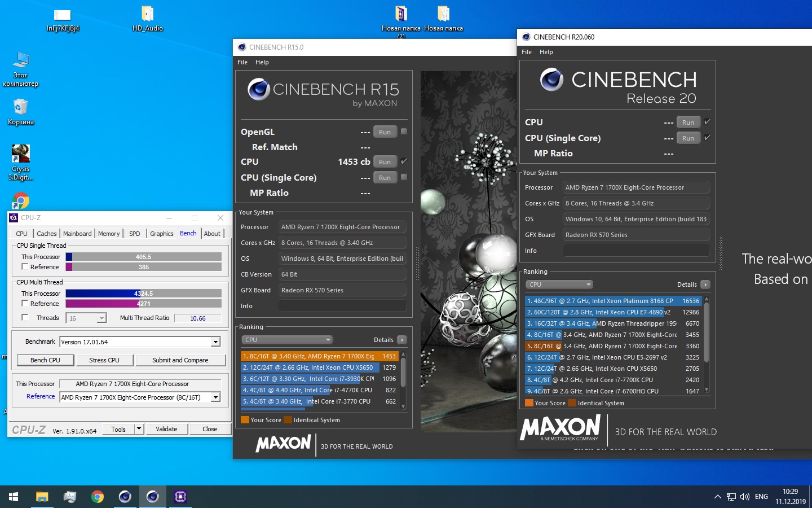Open the Help menu in Cinebench R20
The image size is (812, 508).
point(546,52)
